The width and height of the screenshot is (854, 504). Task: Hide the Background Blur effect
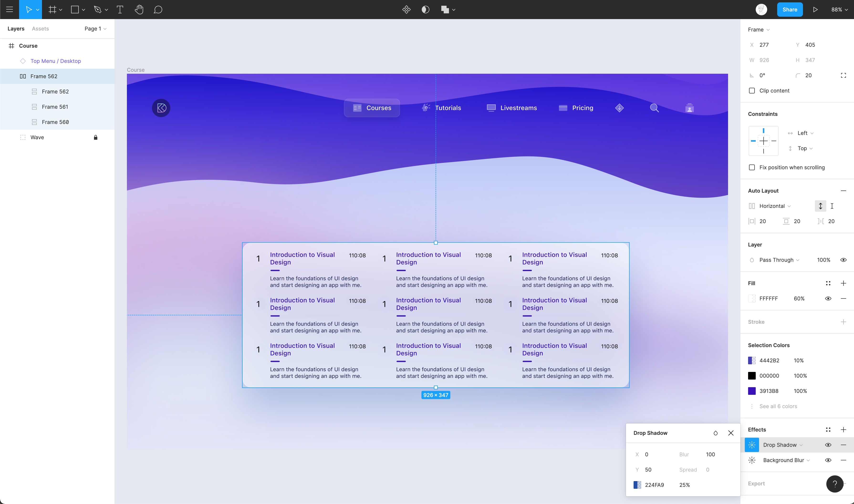tap(828, 460)
